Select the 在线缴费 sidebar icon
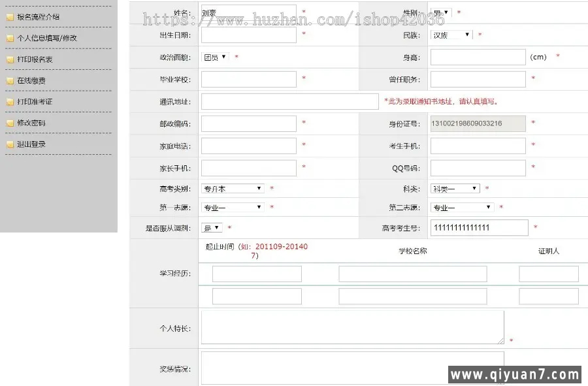Screen dimensions: 588x386 (x=10, y=81)
